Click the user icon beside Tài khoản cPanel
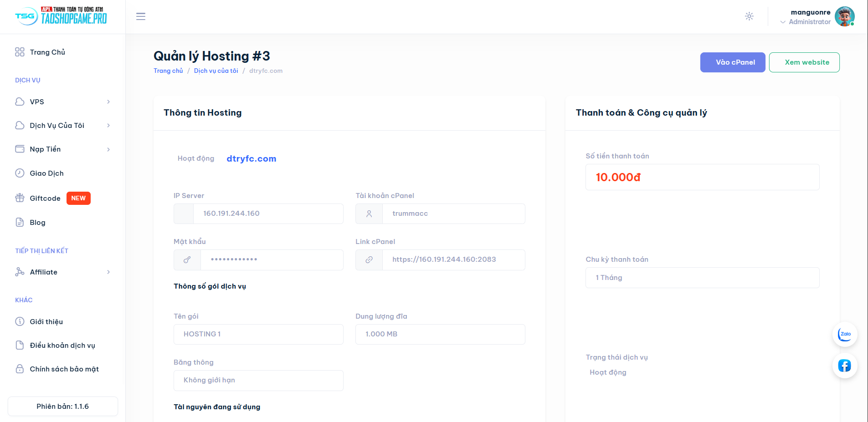The height and width of the screenshot is (422, 868). (369, 214)
